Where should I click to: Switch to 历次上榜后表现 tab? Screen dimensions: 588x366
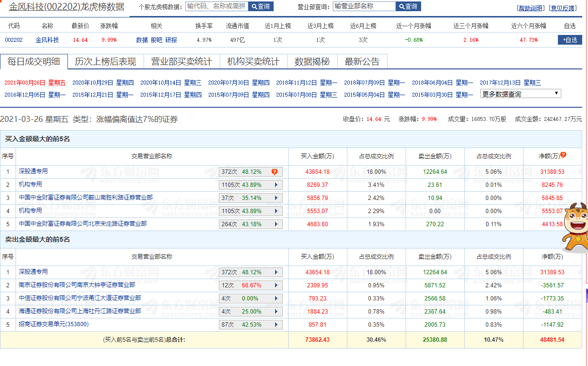point(105,61)
